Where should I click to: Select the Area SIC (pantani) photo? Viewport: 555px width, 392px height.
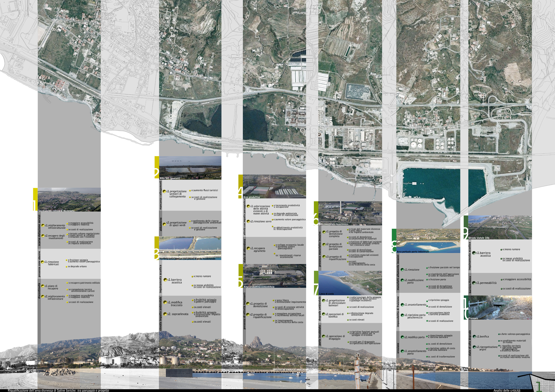tap(190, 168)
